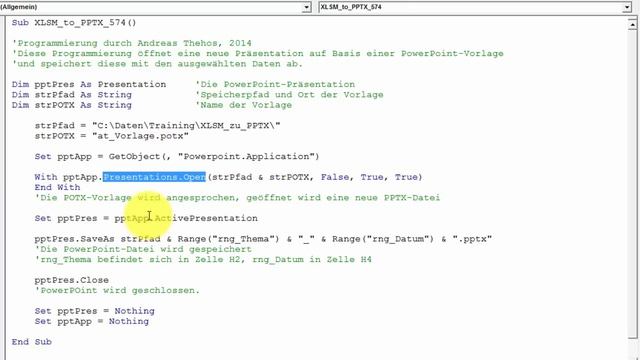The image size is (640, 360).
Task: Click the Set pptApp = Nothing line
Action: tap(91, 321)
